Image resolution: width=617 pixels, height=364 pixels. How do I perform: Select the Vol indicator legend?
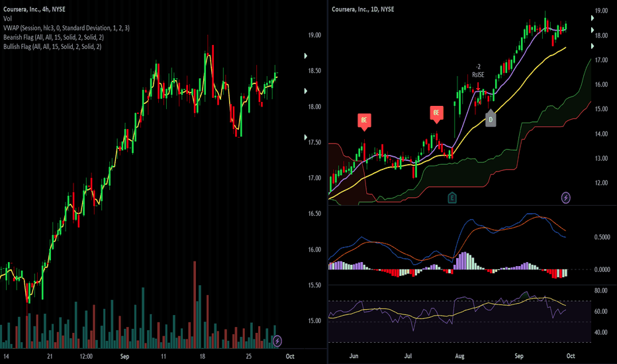[7, 19]
